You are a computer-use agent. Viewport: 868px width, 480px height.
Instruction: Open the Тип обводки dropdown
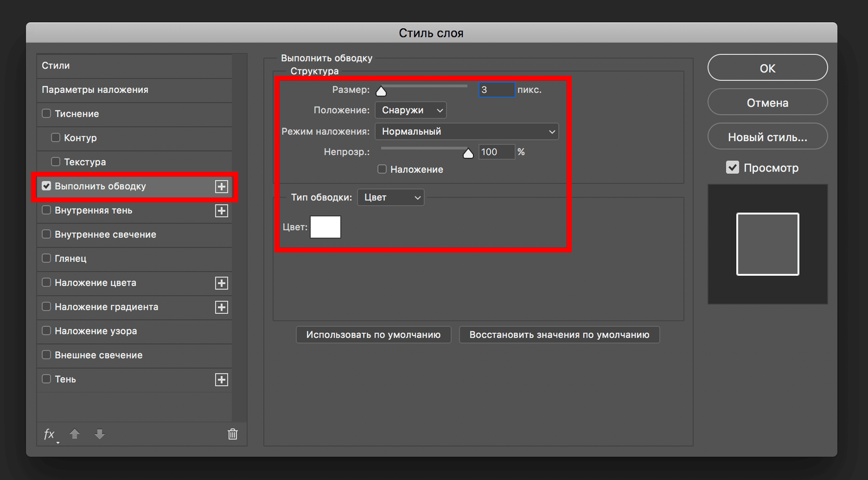click(x=391, y=197)
